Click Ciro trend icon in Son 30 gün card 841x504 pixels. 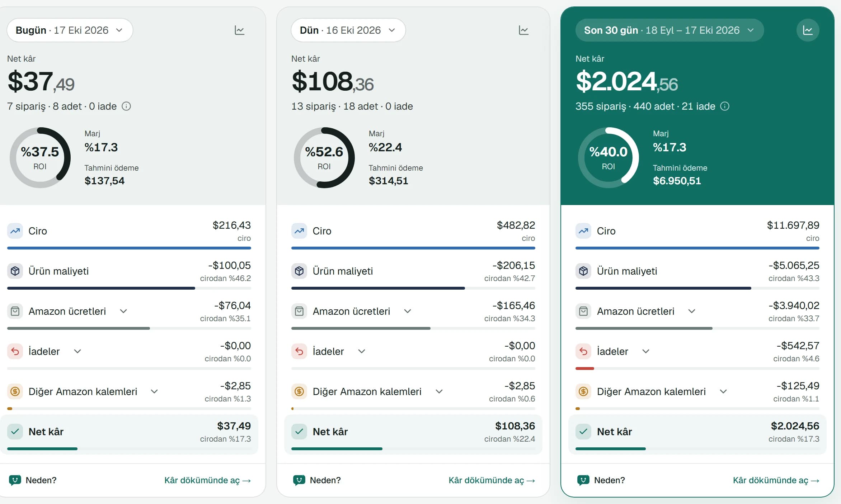(583, 231)
